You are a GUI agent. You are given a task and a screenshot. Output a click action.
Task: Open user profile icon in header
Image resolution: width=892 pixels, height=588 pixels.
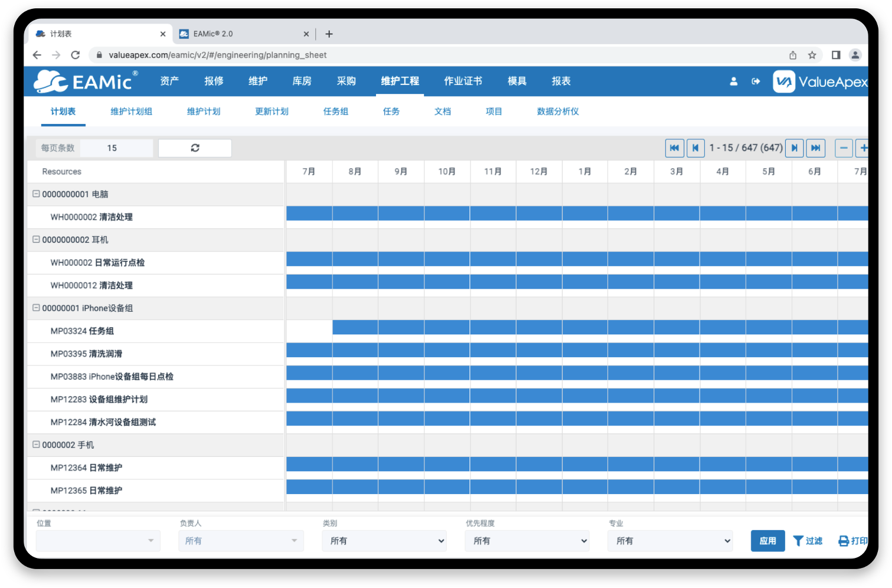point(733,81)
